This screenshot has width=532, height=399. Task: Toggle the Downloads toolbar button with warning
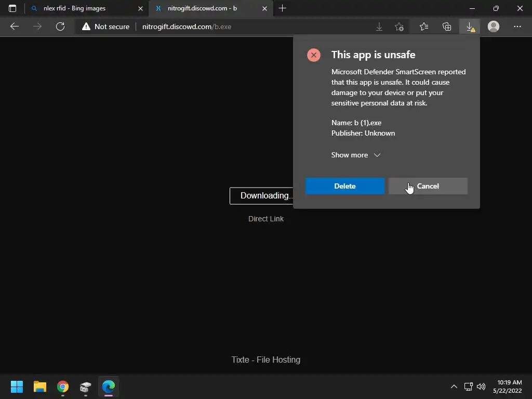(x=470, y=26)
